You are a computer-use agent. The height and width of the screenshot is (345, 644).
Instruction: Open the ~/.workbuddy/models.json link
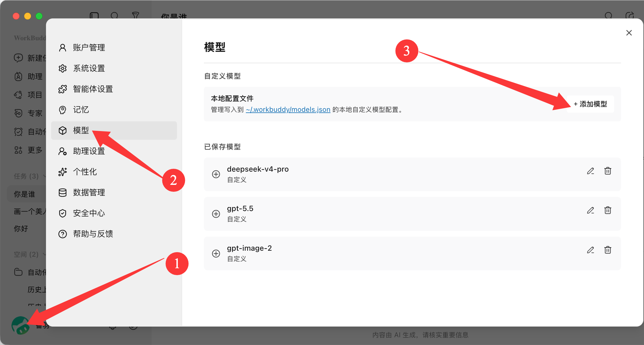pyautogui.click(x=288, y=110)
